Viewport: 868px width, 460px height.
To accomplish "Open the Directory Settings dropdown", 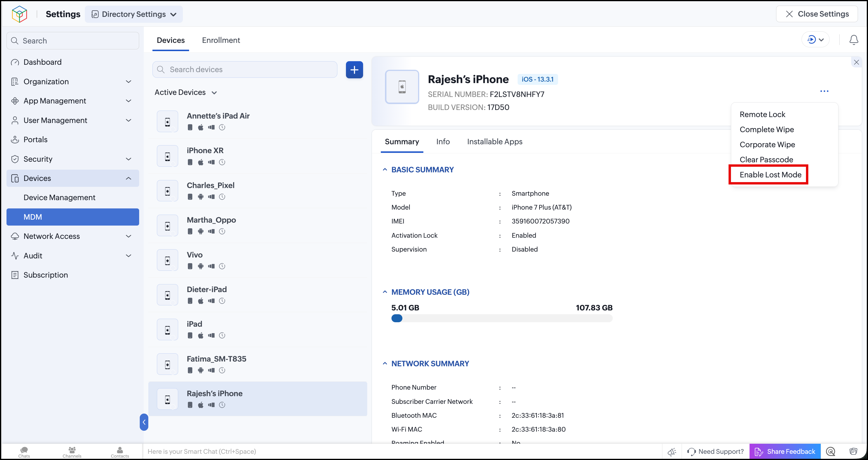I will (134, 14).
